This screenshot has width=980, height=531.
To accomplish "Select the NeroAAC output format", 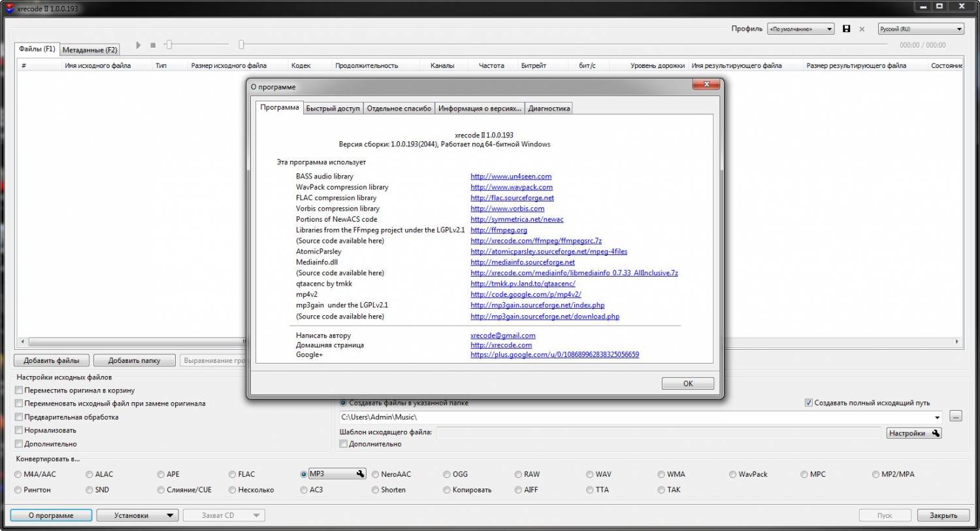I will tap(376, 474).
